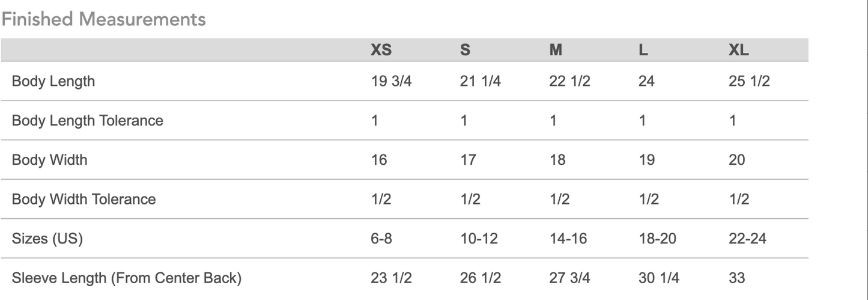868x300 pixels.
Task: Click the Body Length row label
Action: coord(53,81)
